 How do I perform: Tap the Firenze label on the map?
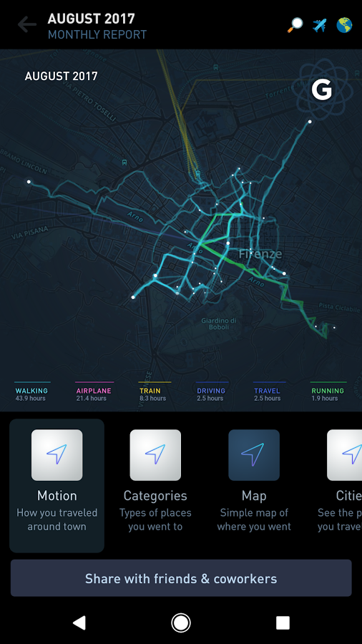[260, 254]
